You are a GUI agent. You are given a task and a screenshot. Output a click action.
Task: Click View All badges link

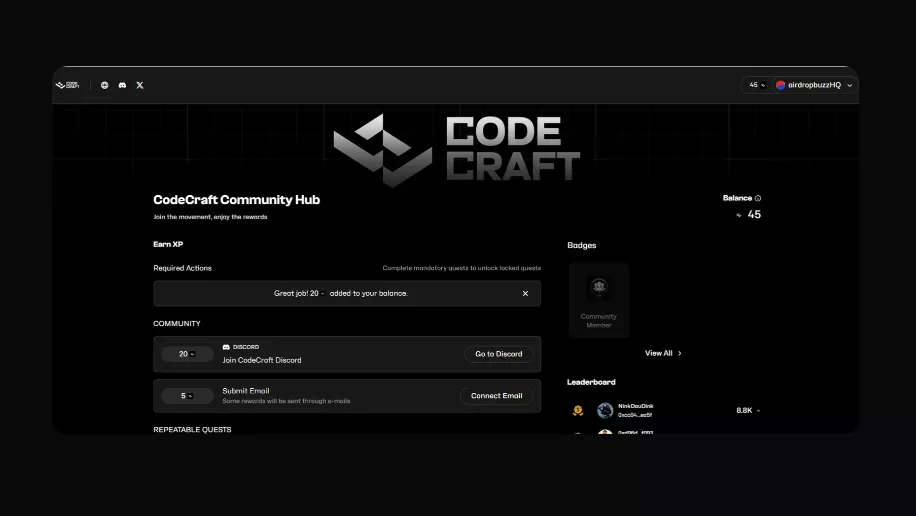tap(658, 353)
